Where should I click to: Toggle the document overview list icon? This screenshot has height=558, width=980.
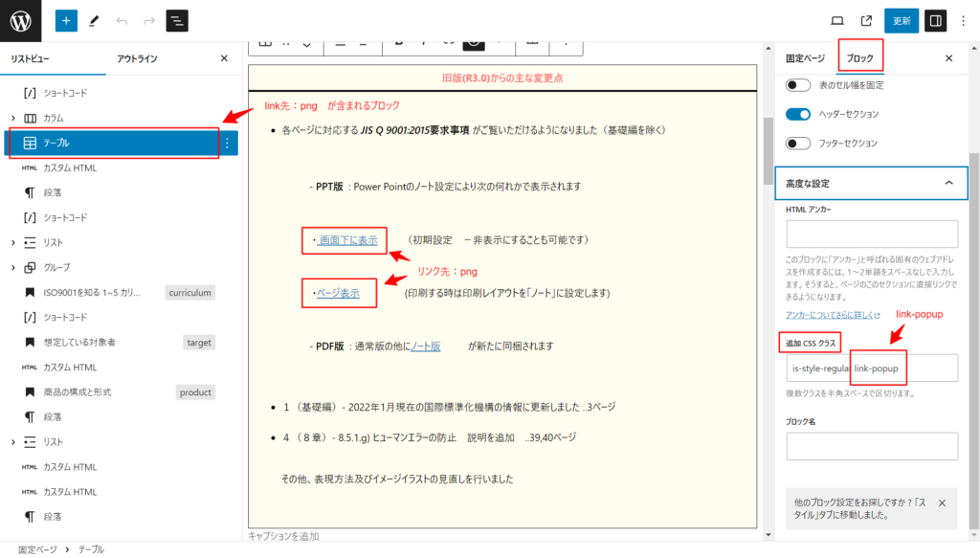[x=177, y=20]
